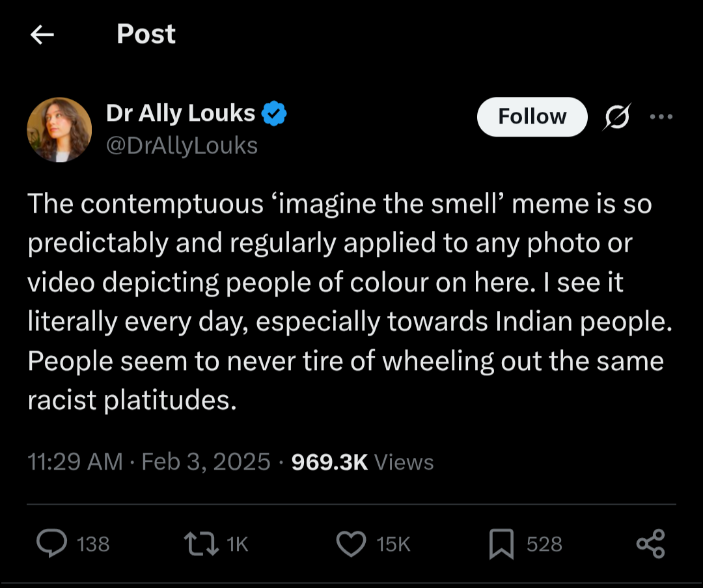Screen dimensions: 703x588
Task: Click the 528 bookmarks count
Action: tap(544, 544)
